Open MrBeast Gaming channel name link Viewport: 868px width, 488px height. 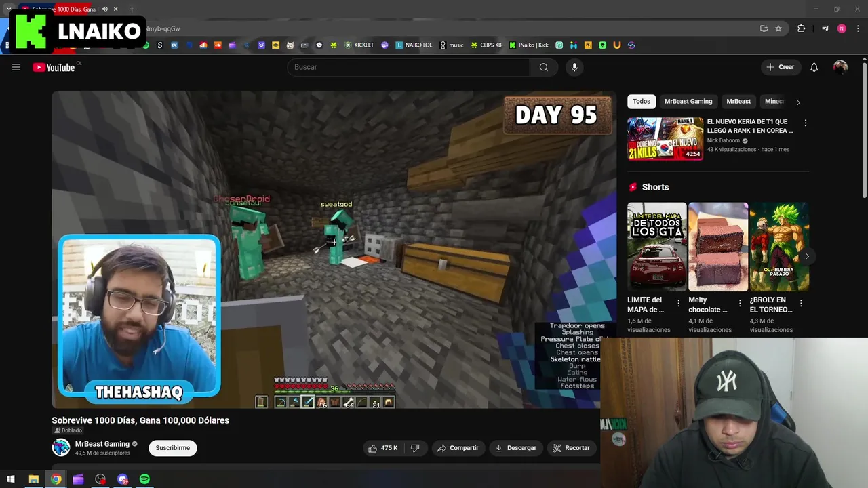pos(102,444)
